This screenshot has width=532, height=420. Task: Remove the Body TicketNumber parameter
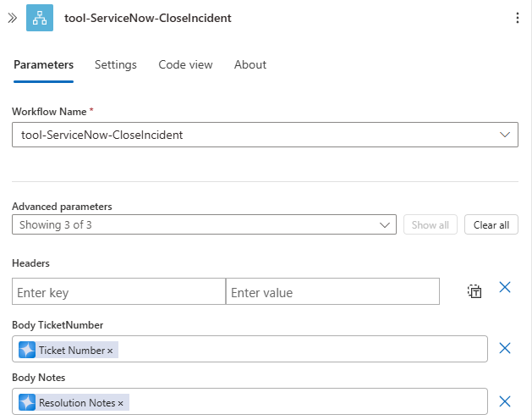505,348
